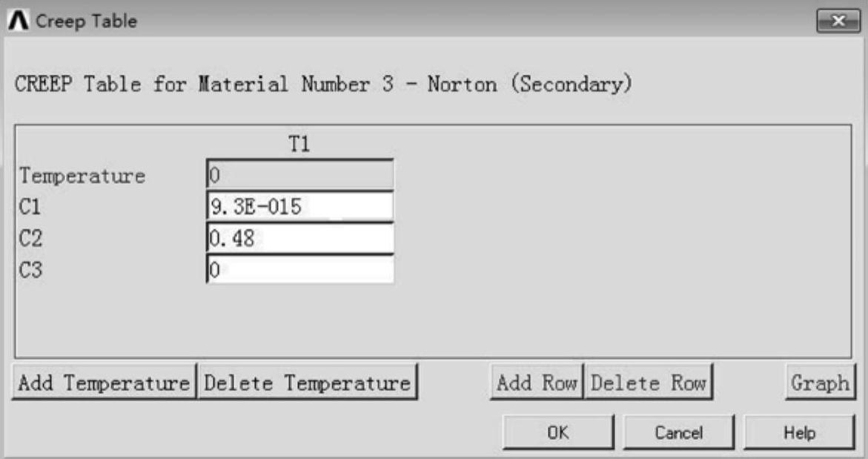Viewport: 868px width, 459px height.
Task: Click the C3 row label
Action: click(30, 271)
